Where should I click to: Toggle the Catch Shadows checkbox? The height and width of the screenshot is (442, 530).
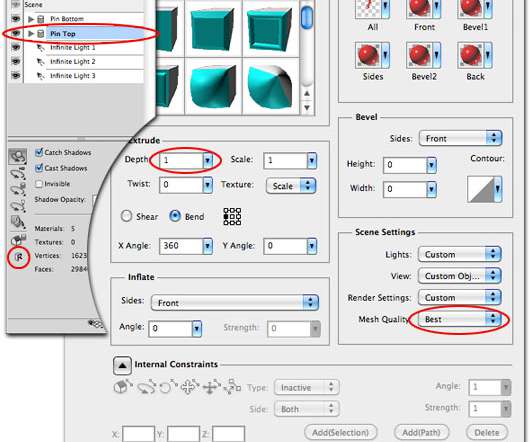pyautogui.click(x=39, y=152)
